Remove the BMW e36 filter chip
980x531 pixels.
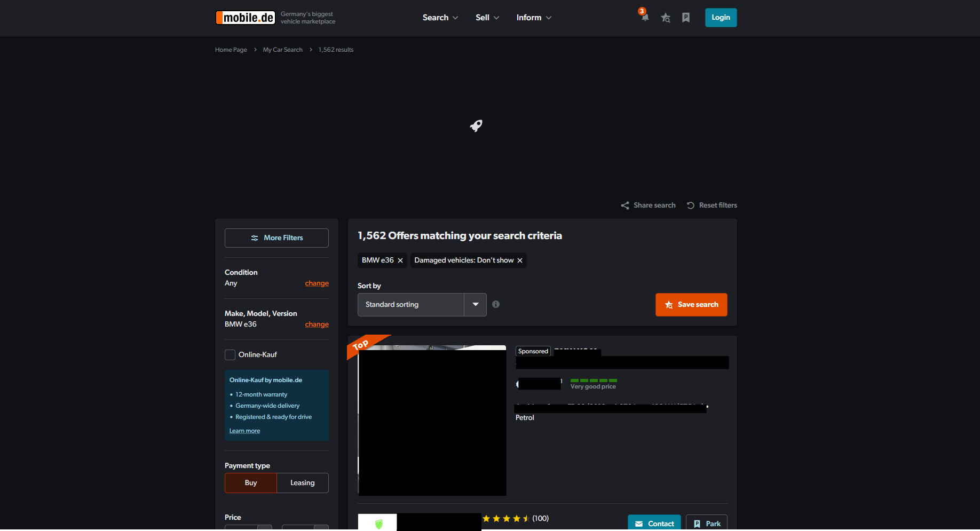400,260
